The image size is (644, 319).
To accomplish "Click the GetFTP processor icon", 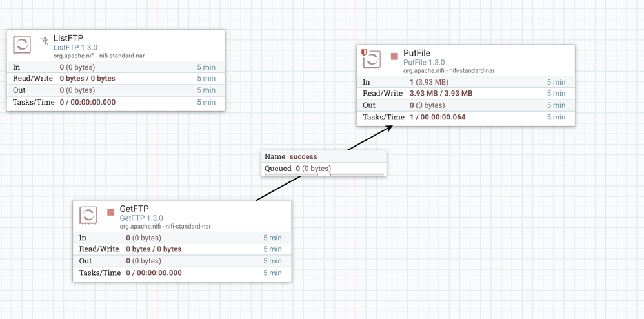I will (88, 216).
